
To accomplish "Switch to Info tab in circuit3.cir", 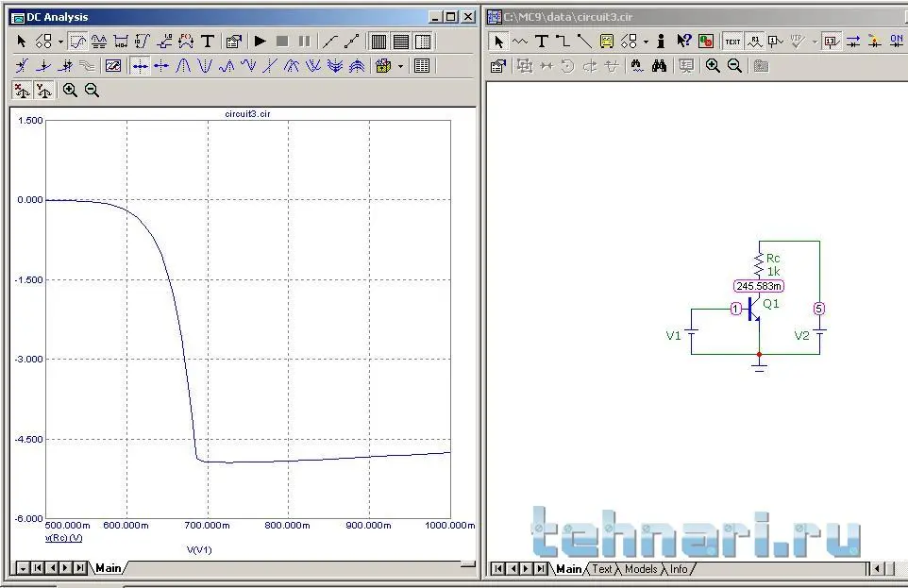I will click(x=678, y=569).
